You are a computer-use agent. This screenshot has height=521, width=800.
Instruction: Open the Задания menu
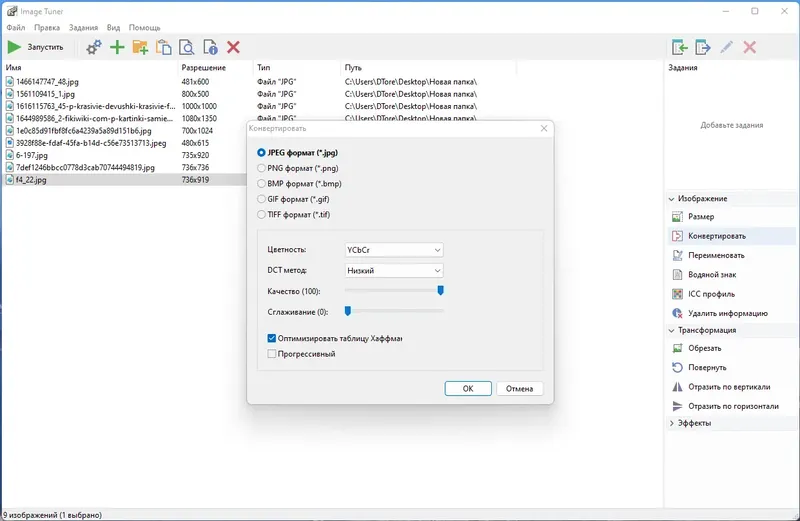pyautogui.click(x=83, y=28)
